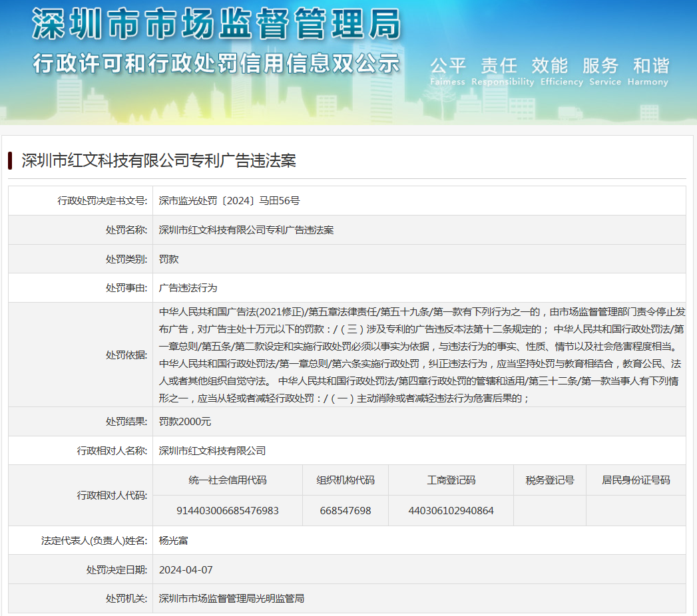Click the 和谐 Harmony slogan in the banner

point(650,71)
